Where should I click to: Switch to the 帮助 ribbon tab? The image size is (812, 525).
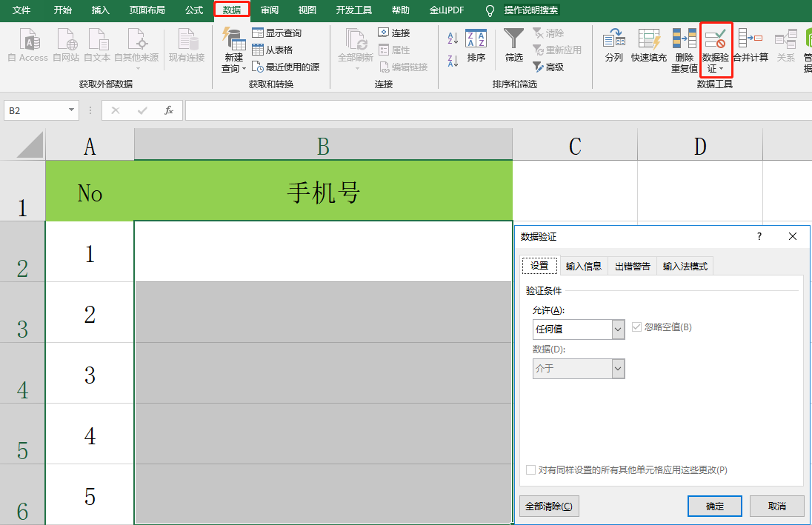coord(400,10)
